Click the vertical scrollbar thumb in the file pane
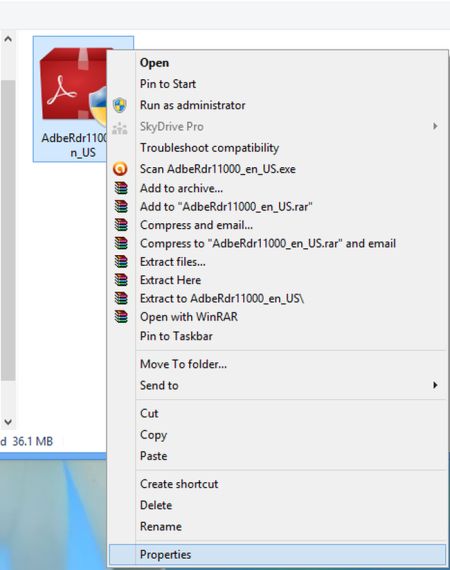 [x=8, y=230]
